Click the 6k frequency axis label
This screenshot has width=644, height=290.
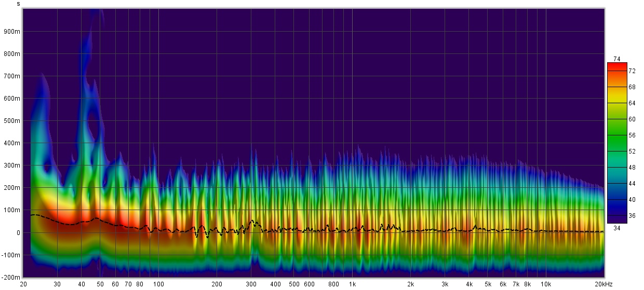tap(503, 284)
